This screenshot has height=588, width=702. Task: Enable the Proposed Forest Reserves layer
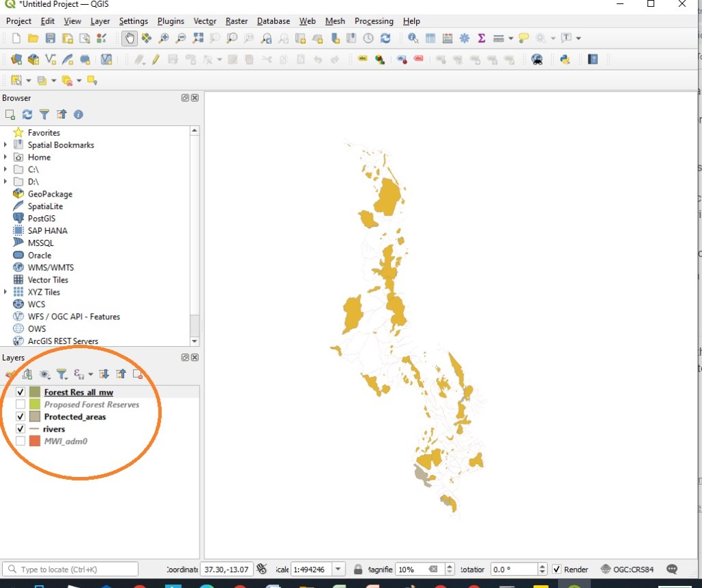tap(21, 404)
